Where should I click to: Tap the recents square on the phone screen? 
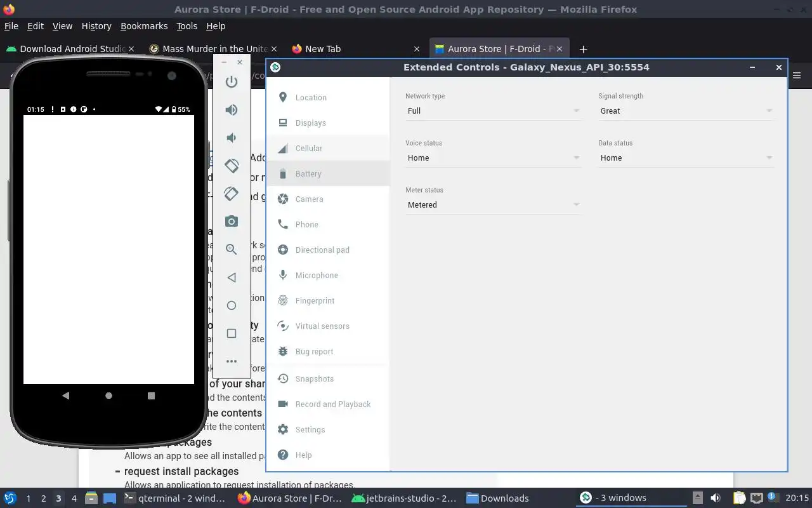coord(151,396)
